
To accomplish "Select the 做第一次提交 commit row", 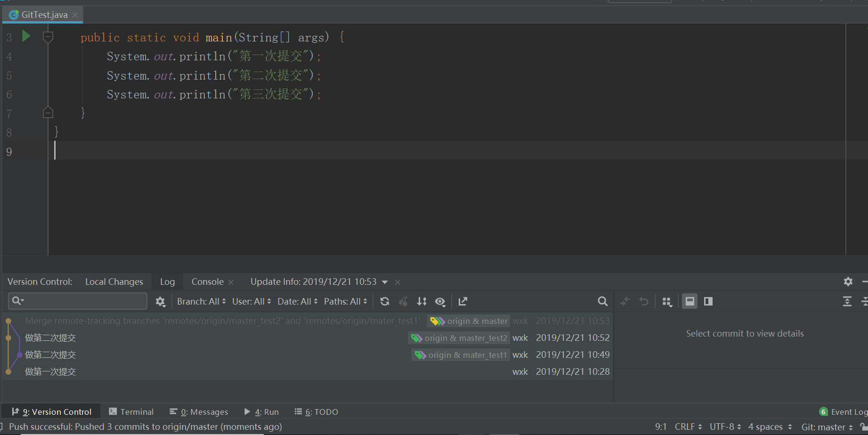I will tap(308, 371).
